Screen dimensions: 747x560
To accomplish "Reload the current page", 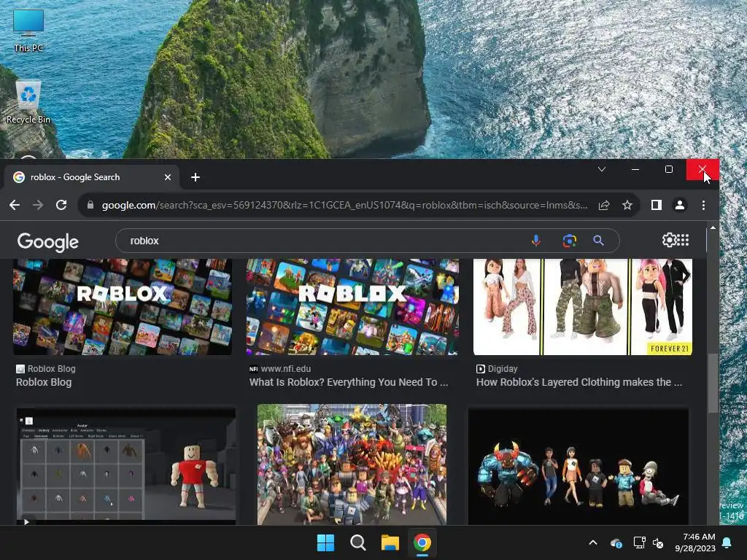I will tap(61, 205).
